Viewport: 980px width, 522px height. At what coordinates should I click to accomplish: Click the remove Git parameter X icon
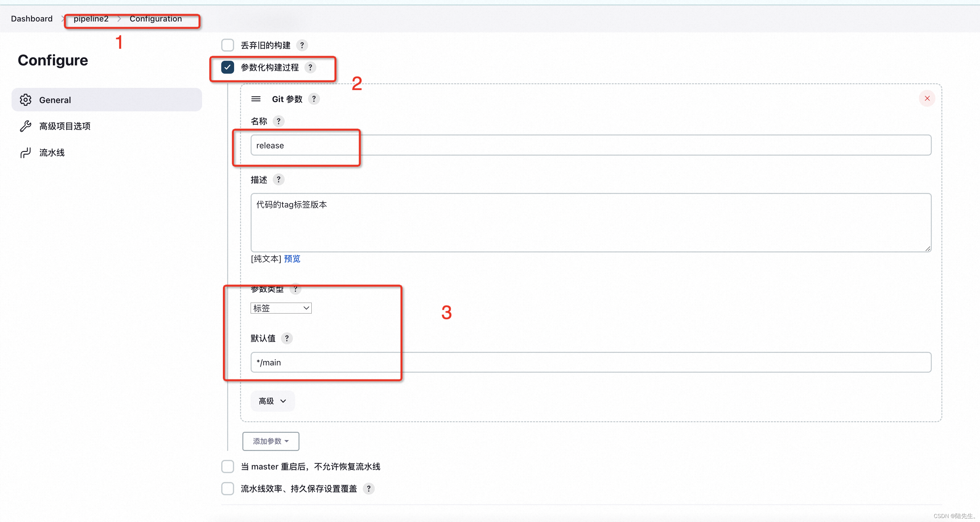pos(927,98)
